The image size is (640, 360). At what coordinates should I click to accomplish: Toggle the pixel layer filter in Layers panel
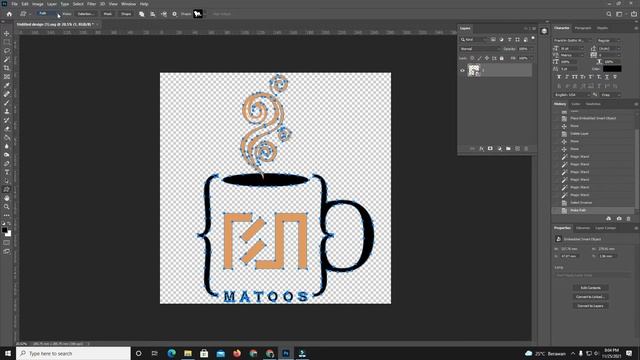point(493,40)
